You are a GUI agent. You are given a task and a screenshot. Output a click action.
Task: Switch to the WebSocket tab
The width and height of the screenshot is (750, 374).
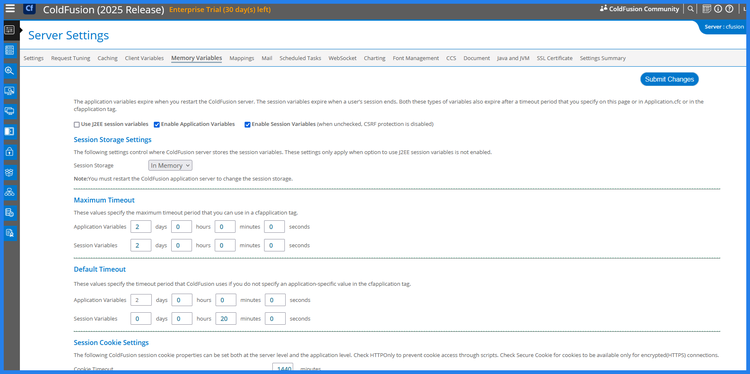(x=342, y=58)
